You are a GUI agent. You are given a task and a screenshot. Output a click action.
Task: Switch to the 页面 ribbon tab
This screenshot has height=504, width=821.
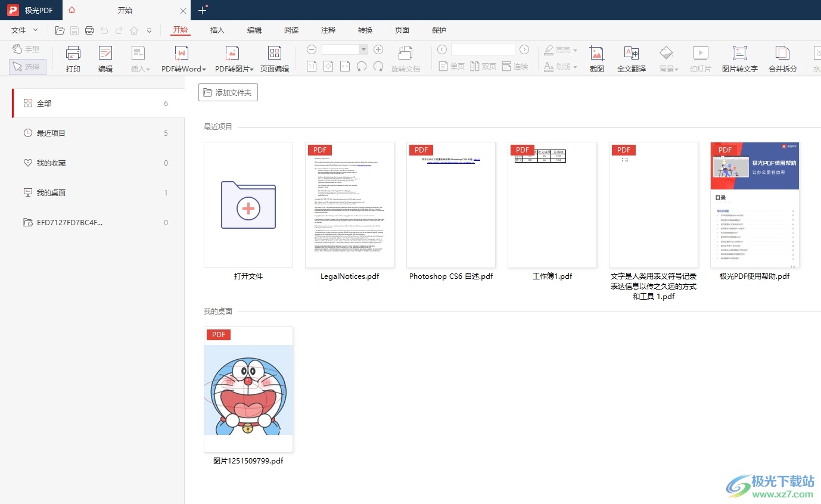(x=402, y=30)
